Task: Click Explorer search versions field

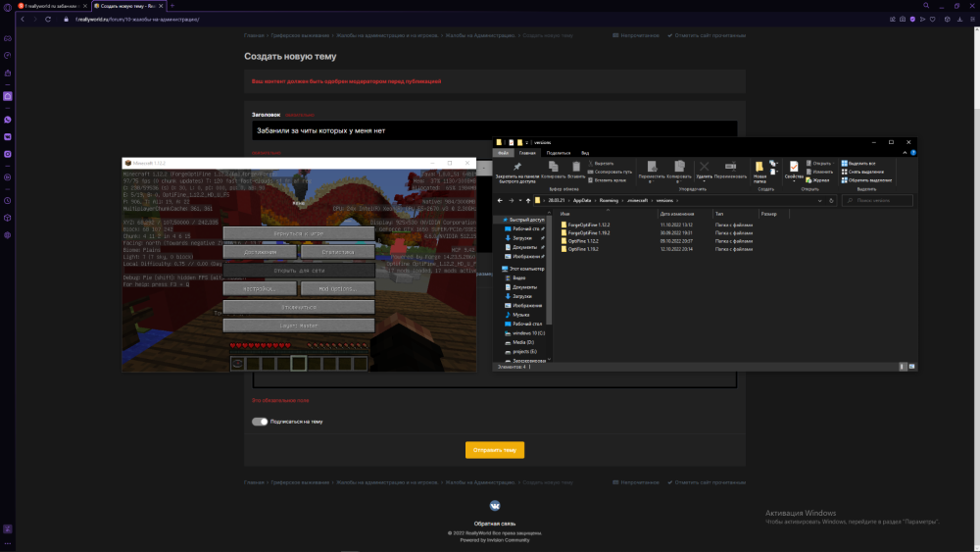Action: (x=877, y=201)
